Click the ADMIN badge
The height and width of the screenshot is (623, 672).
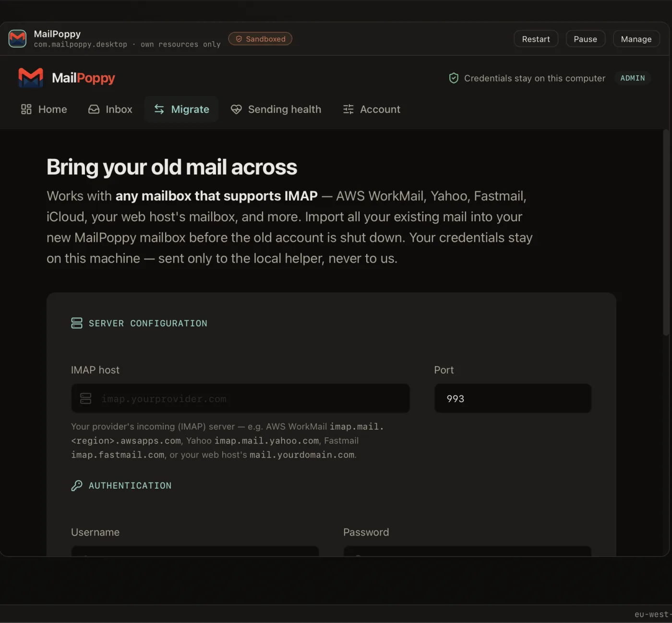633,78
